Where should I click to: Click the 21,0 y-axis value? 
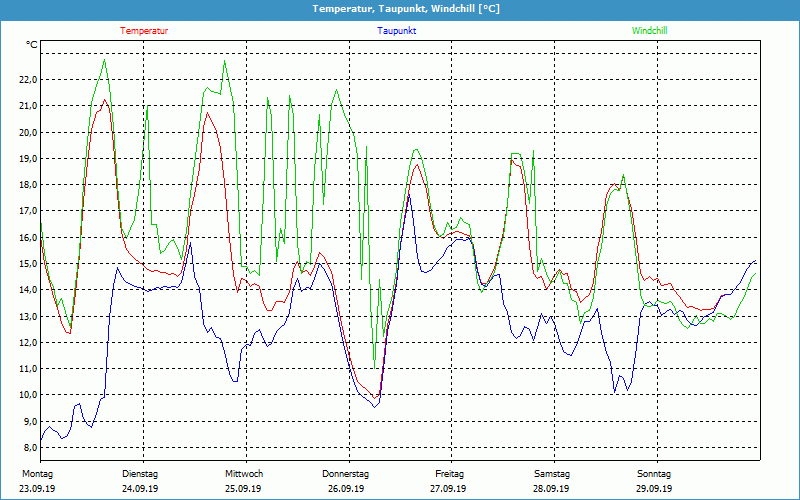pyautogui.click(x=28, y=106)
